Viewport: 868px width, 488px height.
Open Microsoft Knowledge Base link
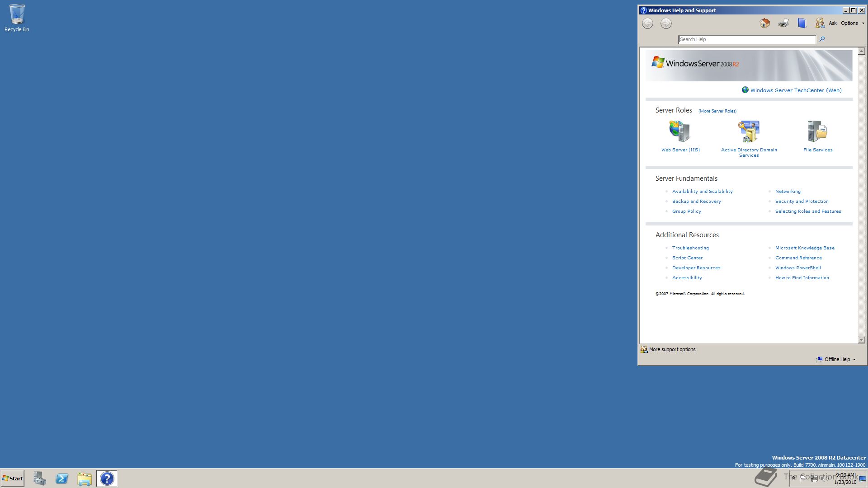805,248
